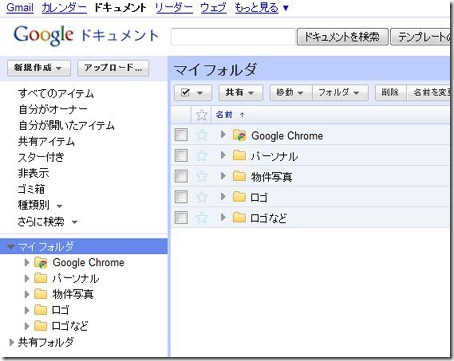Expand ロゴ node in sidebar tree
Screen dimensions: 454x361
click(27, 310)
